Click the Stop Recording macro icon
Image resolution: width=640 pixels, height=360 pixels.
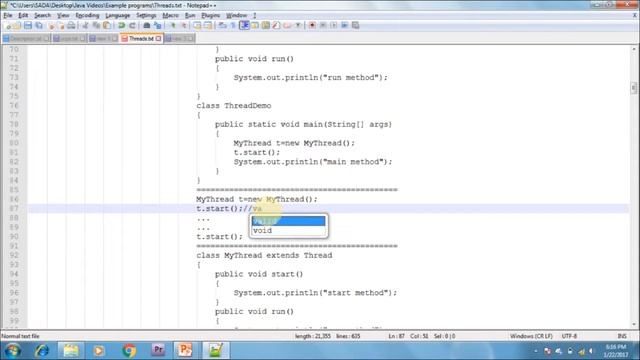coord(323,25)
